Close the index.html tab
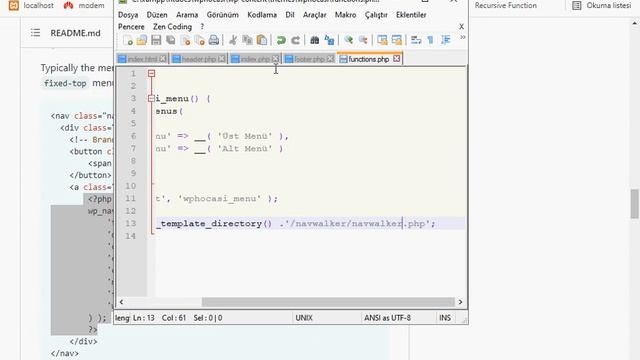This screenshot has width=640, height=360. tap(163, 59)
